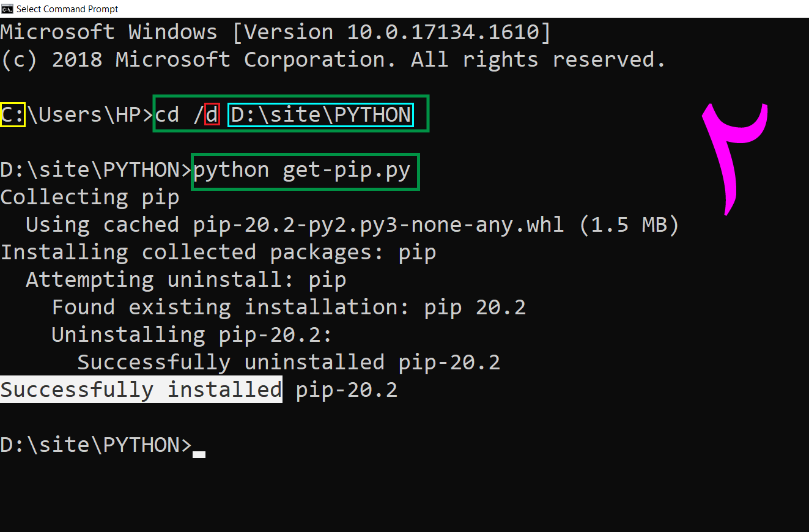Click the Windows version line
The height and width of the screenshot is (532, 809).
[x=275, y=31]
